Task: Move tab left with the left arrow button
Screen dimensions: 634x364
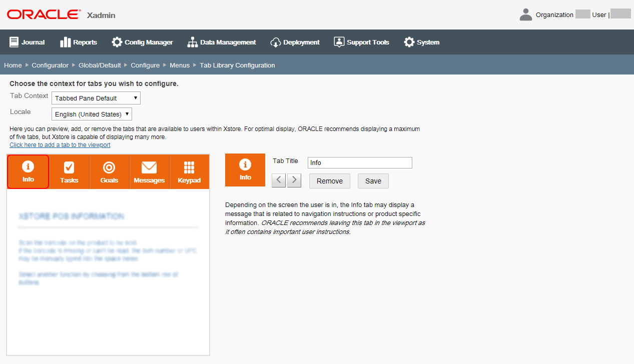Action: pyautogui.click(x=279, y=180)
